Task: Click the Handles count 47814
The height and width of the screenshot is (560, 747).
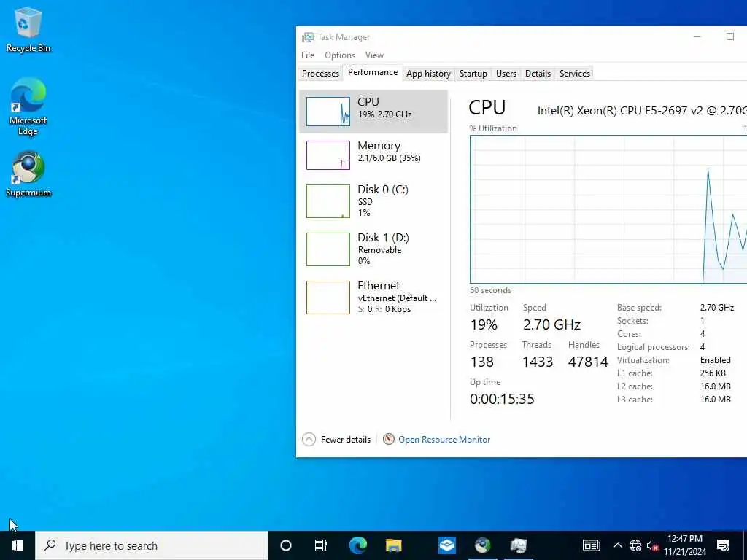Action: 588,362
